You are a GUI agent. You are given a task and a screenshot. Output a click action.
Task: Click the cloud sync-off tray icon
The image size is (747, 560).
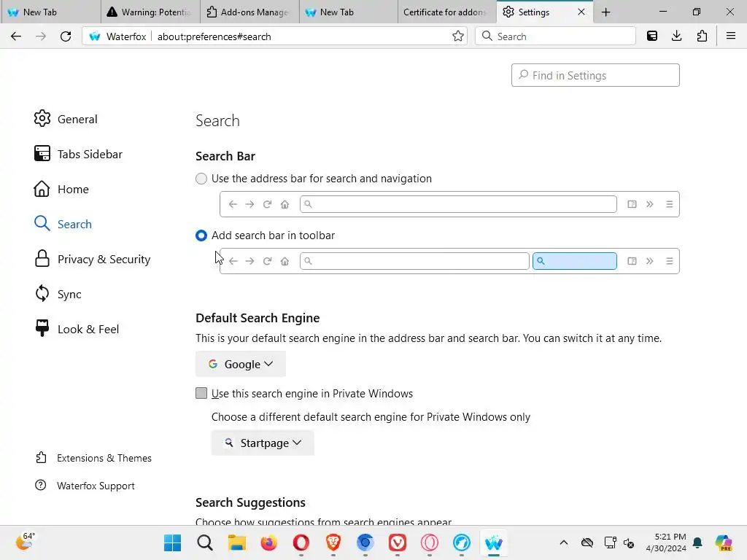click(587, 542)
